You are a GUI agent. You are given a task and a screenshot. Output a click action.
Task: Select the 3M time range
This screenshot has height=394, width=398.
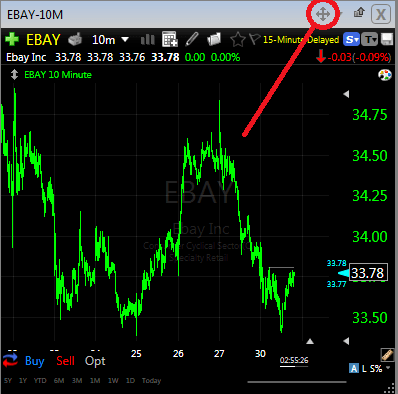(x=77, y=381)
